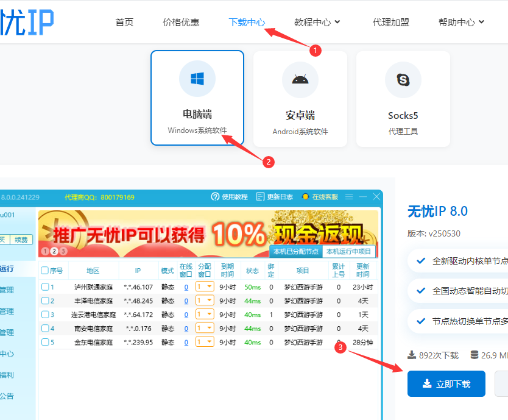Open 下载中心 navigation item

tap(247, 22)
